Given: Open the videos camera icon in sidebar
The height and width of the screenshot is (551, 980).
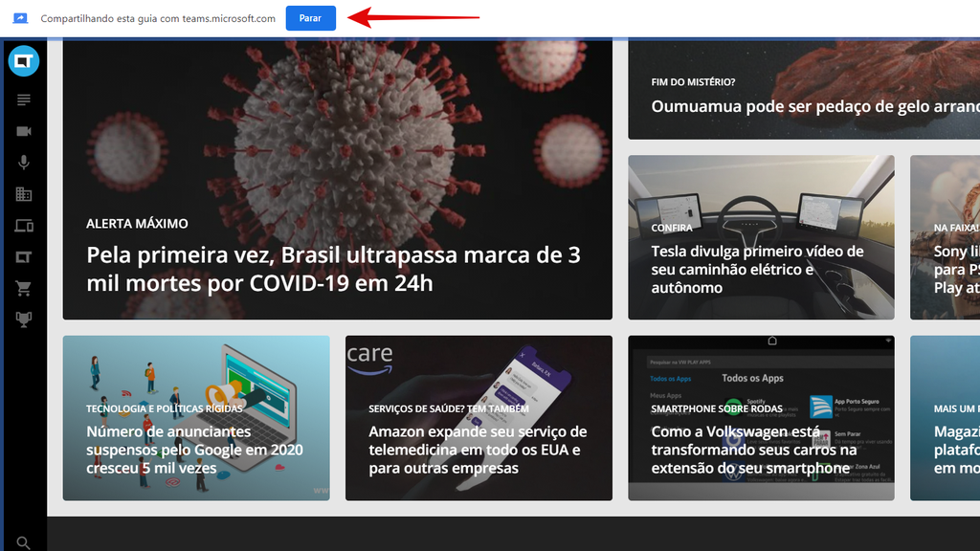Looking at the screenshot, I should (24, 131).
